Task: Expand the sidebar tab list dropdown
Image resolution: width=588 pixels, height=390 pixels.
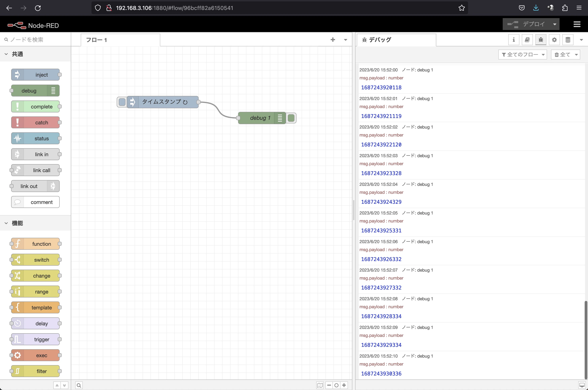Action: click(581, 40)
